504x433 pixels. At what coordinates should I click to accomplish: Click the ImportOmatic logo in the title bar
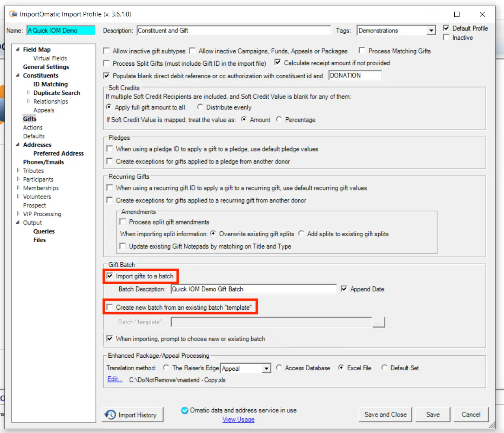pyautogui.click(x=13, y=13)
